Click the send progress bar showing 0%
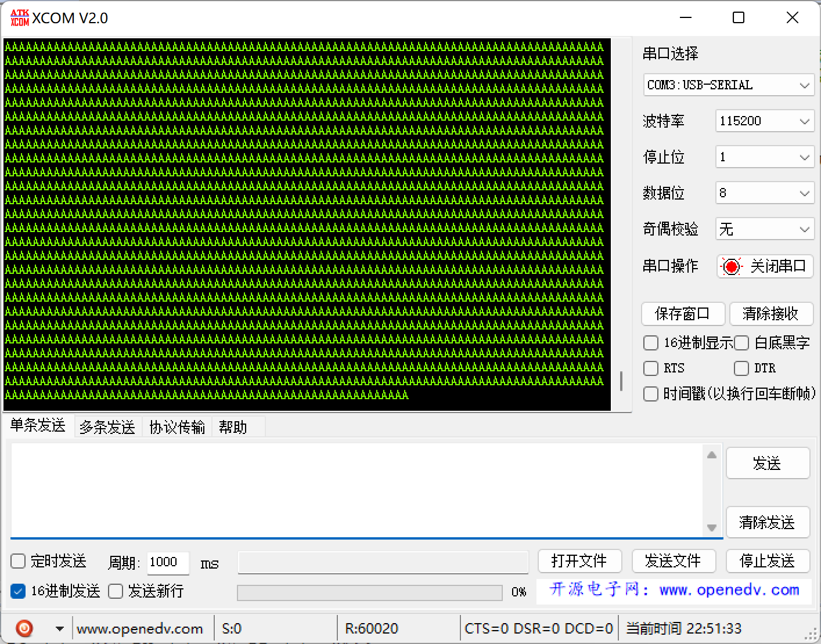The height and width of the screenshot is (644, 821). click(369, 592)
